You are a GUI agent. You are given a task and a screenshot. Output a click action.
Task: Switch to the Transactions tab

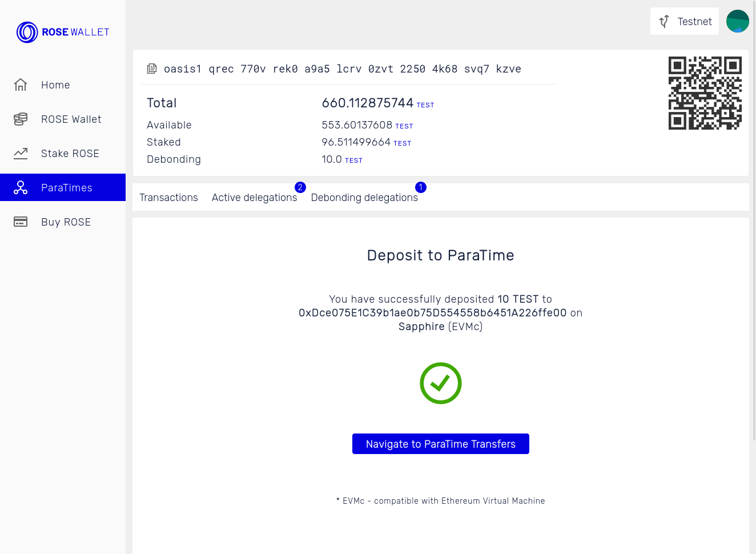pyautogui.click(x=168, y=197)
